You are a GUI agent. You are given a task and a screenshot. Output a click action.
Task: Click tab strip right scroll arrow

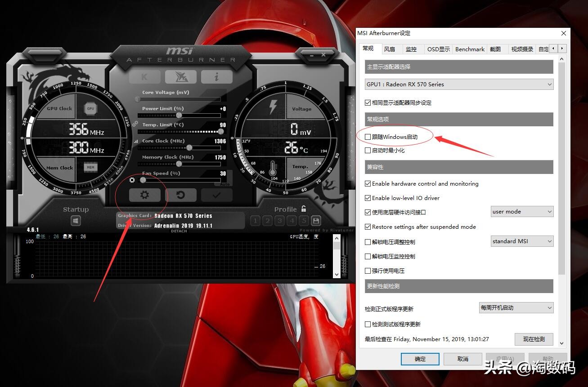coord(562,49)
